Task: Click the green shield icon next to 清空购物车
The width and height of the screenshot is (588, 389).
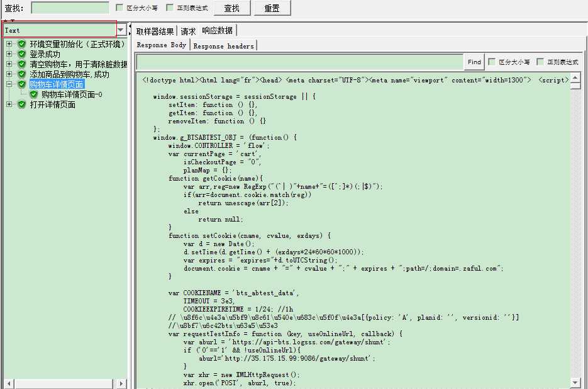Action: tap(22, 64)
